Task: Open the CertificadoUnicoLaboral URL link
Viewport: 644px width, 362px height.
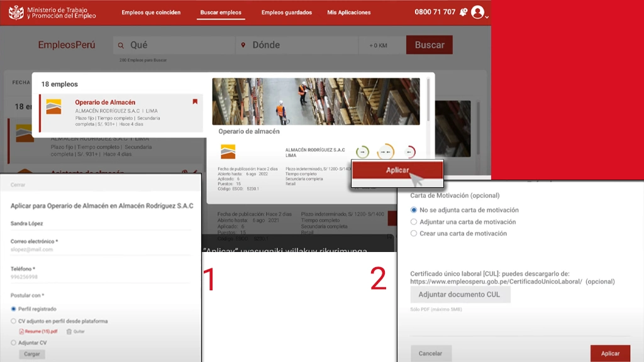Action: click(x=496, y=282)
